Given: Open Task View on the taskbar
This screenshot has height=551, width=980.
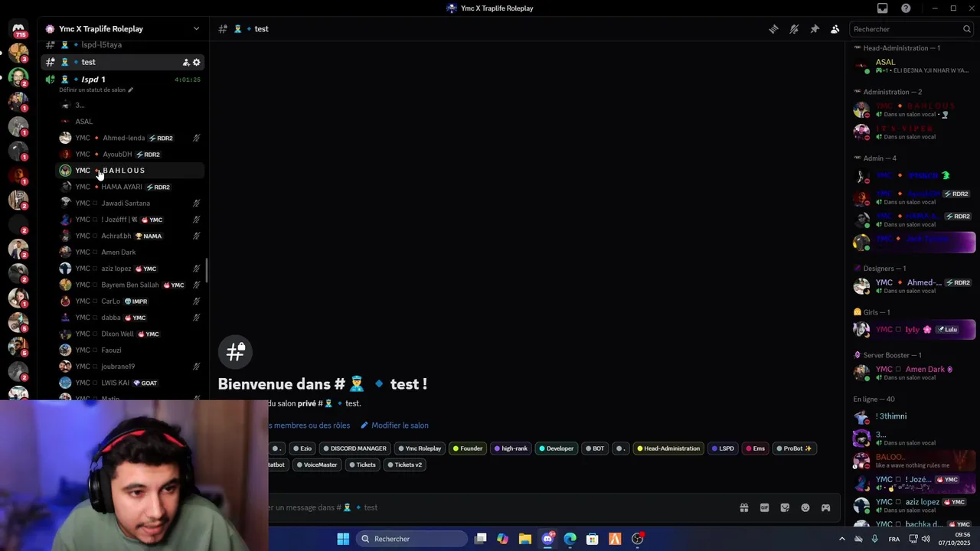Looking at the screenshot, I should [480, 539].
